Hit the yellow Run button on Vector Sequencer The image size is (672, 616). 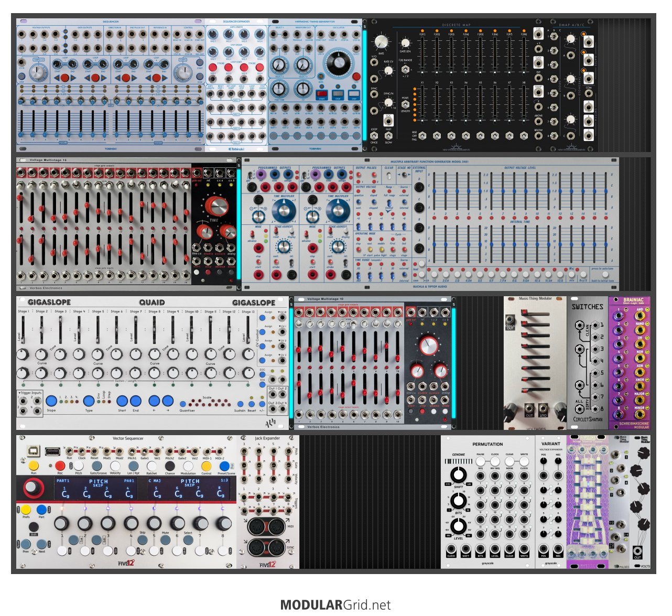34,465
